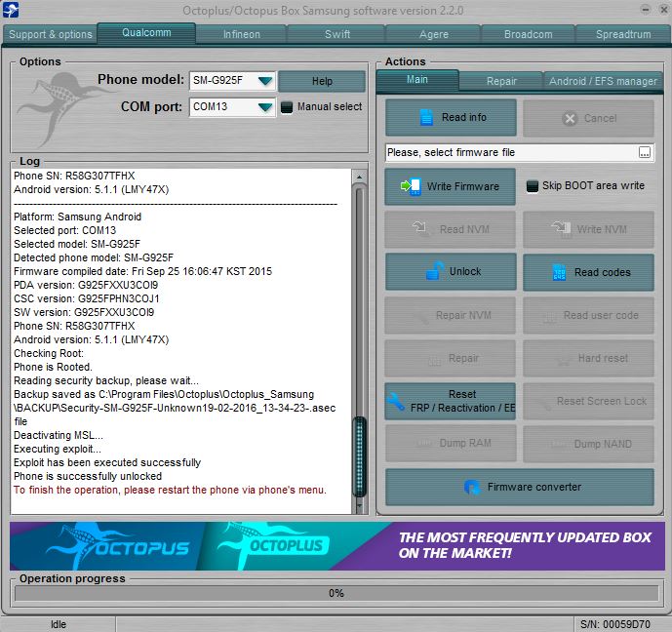Click the Unlock padlock icon
This screenshot has height=632, width=672.
pyautogui.click(x=435, y=271)
